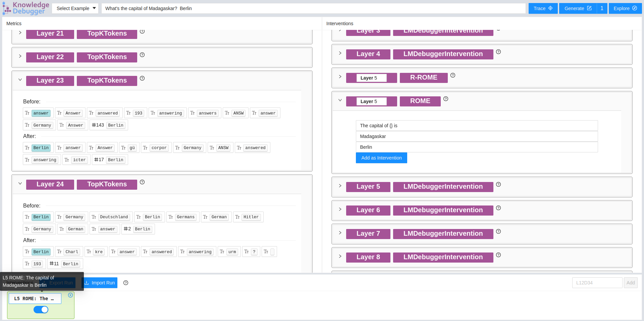Click the Layer 6 LMDebuggerIntervention tag
Viewport: 644px width, 321px height.
(443, 210)
